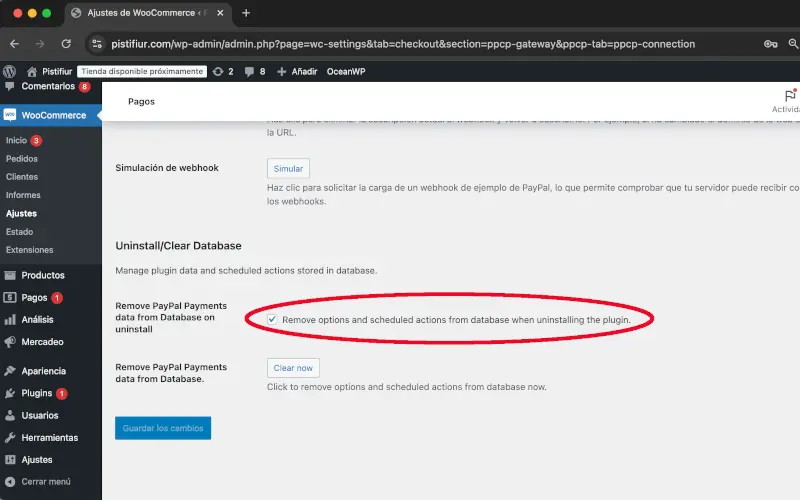This screenshot has width=800, height=500.
Task: Click the Pagos dollar icon in sidebar
Action: 10,297
